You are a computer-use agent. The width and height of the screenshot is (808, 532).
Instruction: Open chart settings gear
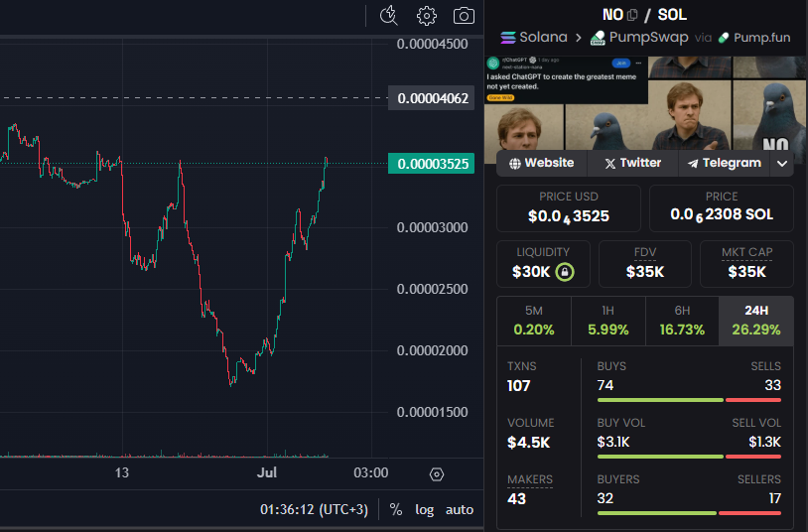tap(426, 16)
